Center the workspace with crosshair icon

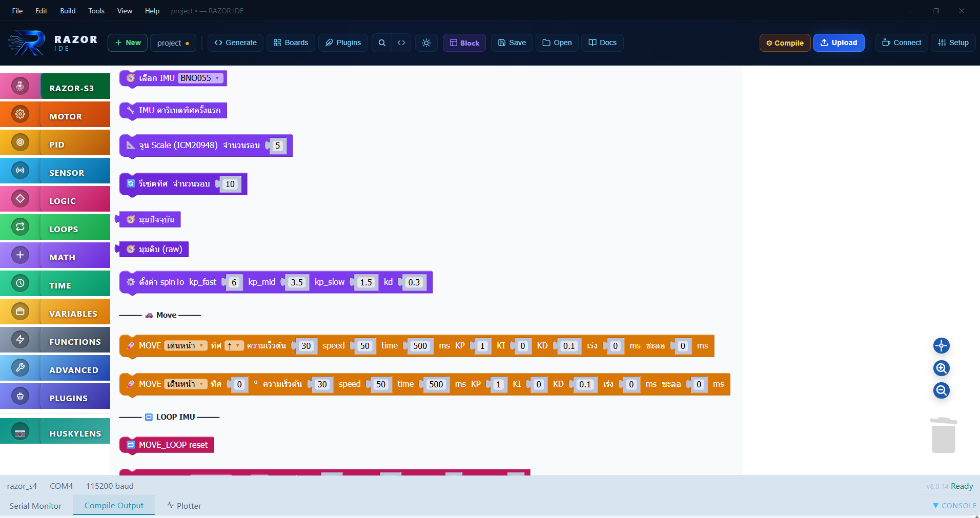coord(942,346)
